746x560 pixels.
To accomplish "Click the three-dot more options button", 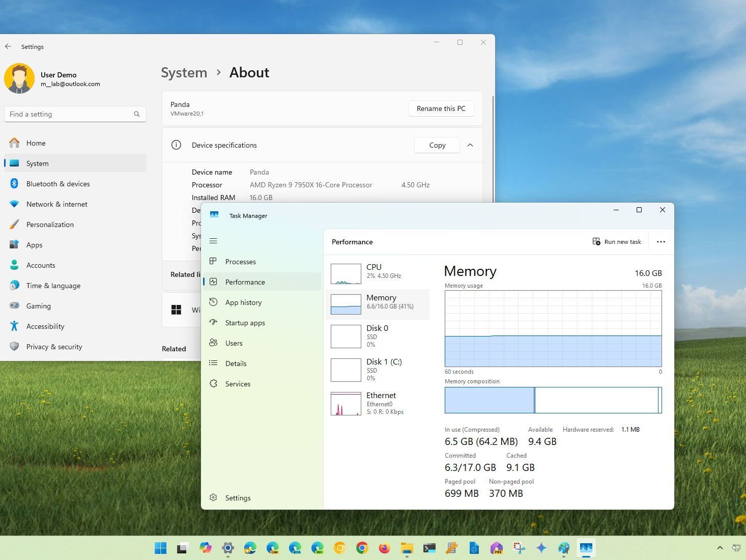I will tap(661, 242).
